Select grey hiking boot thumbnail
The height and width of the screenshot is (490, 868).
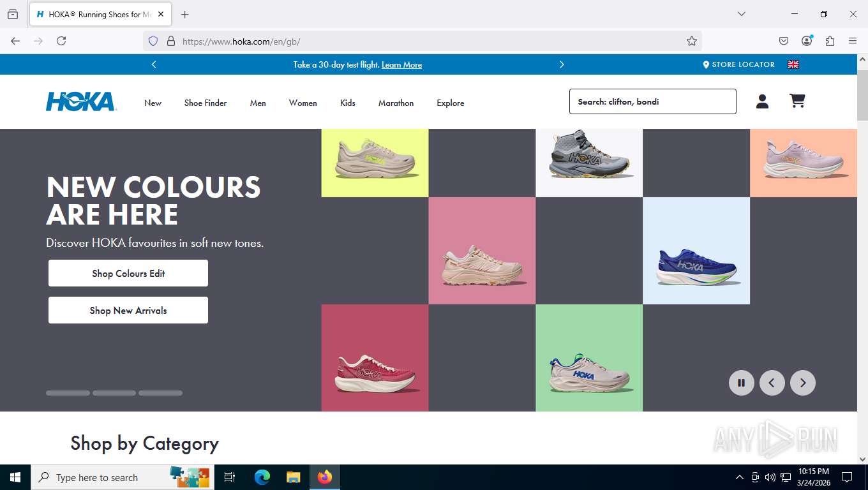[589, 163]
